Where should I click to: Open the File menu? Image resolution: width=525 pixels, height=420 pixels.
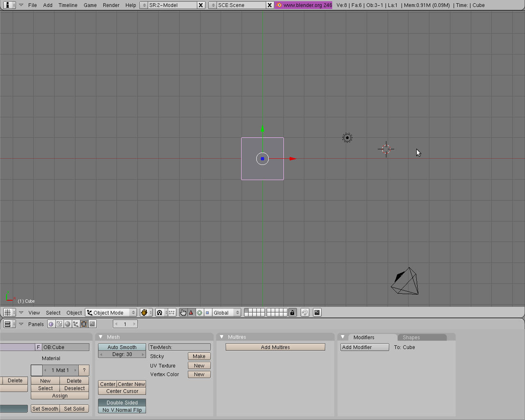point(32,5)
